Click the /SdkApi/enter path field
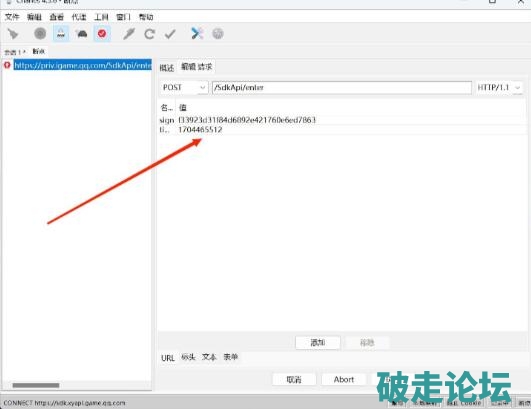The width and height of the screenshot is (531, 409). pos(342,88)
